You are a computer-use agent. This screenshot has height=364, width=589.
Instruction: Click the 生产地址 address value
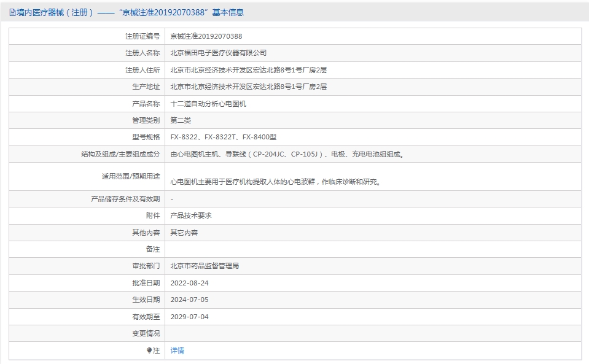[x=248, y=87]
